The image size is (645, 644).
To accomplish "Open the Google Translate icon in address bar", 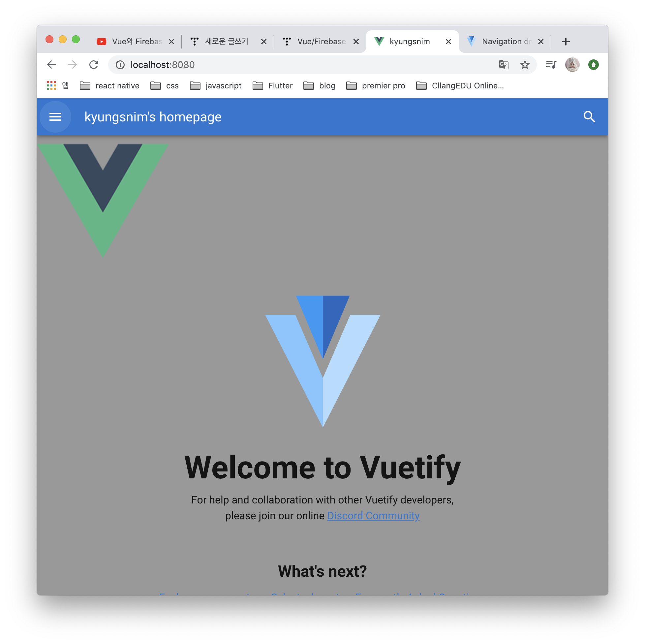I will (504, 65).
